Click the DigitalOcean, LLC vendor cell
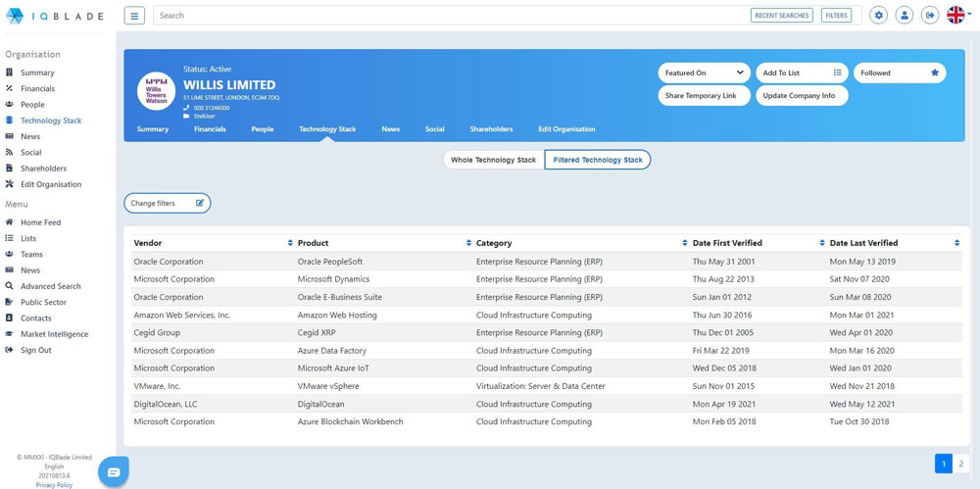The width and height of the screenshot is (980, 489). (x=166, y=404)
